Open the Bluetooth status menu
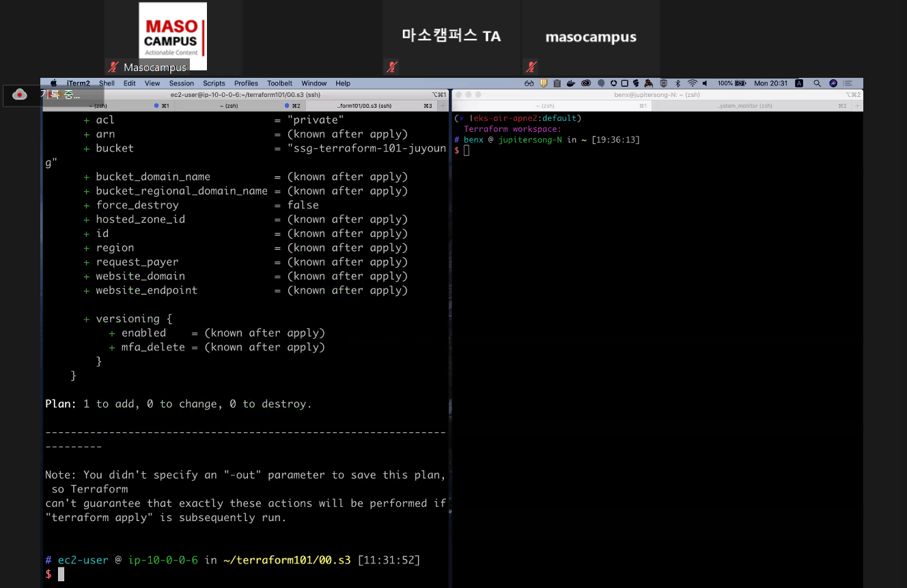Image resolution: width=907 pixels, height=588 pixels. click(678, 83)
